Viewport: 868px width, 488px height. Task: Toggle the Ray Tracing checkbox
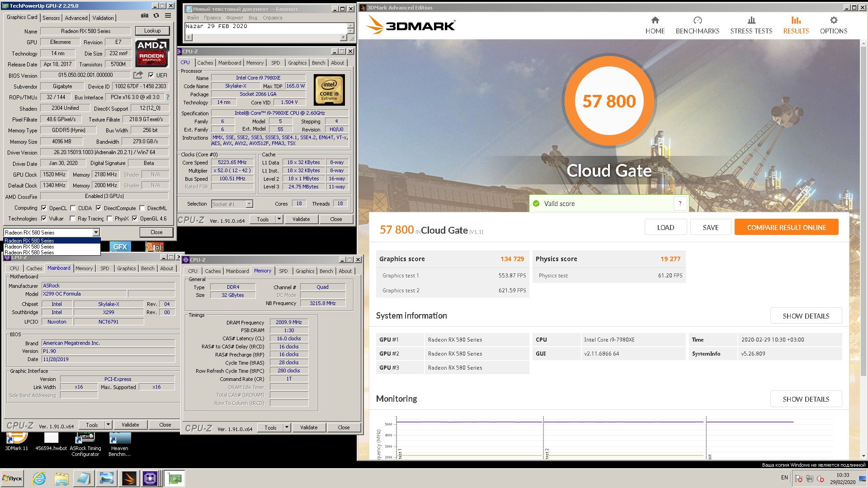click(72, 219)
